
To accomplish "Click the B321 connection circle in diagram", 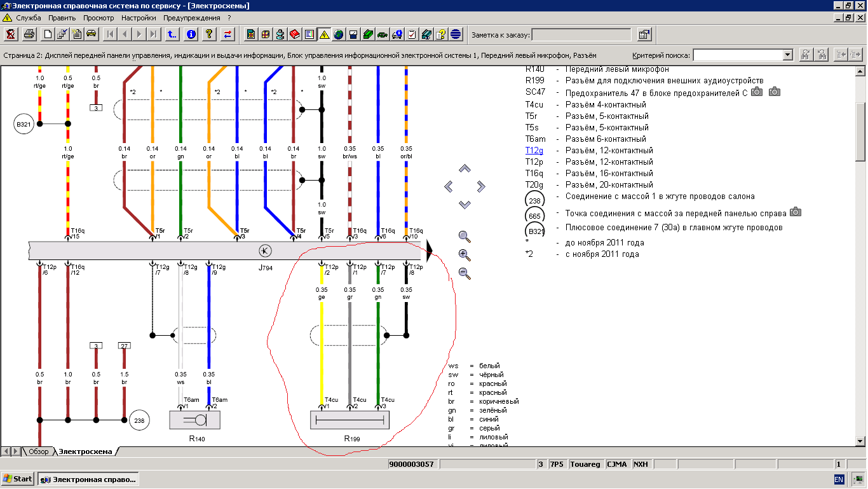I will (23, 123).
